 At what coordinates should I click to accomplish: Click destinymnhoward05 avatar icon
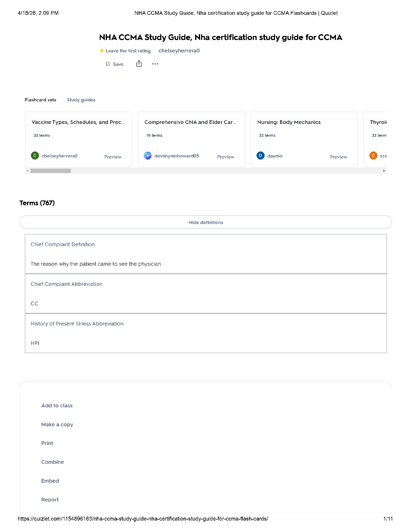pos(148,156)
